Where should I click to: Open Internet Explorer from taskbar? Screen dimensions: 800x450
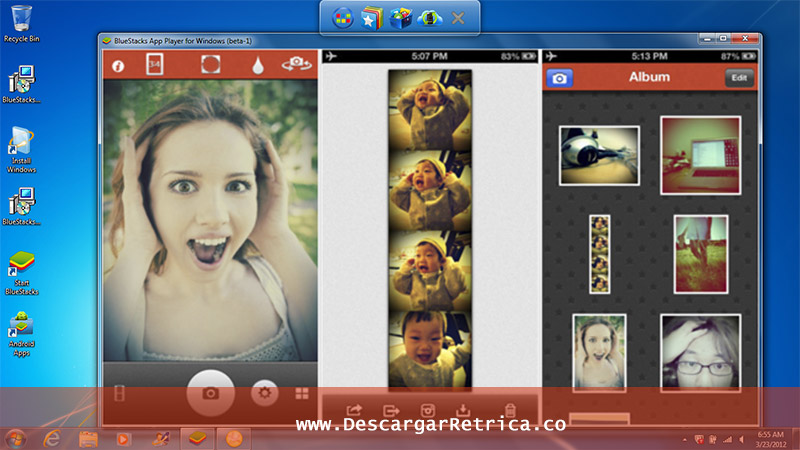52,439
